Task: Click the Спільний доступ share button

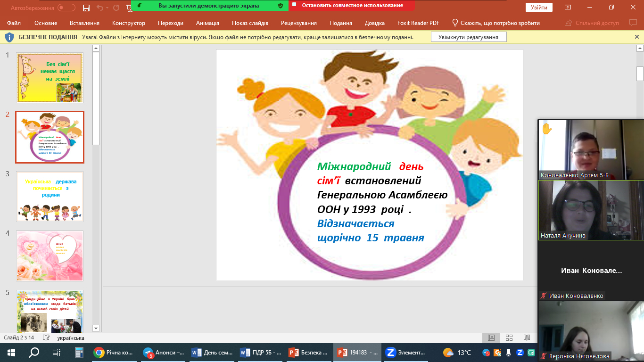Action: pyautogui.click(x=591, y=23)
